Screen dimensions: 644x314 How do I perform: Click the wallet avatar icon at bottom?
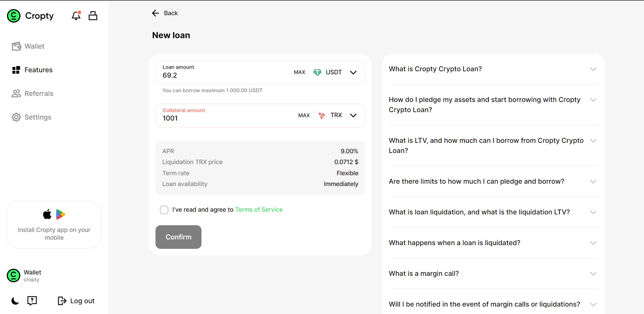[14, 276]
